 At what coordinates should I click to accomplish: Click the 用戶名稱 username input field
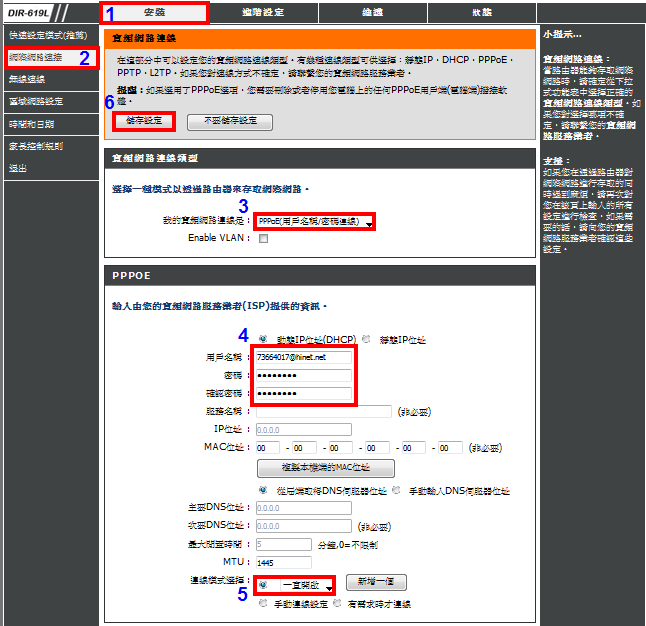pos(304,356)
